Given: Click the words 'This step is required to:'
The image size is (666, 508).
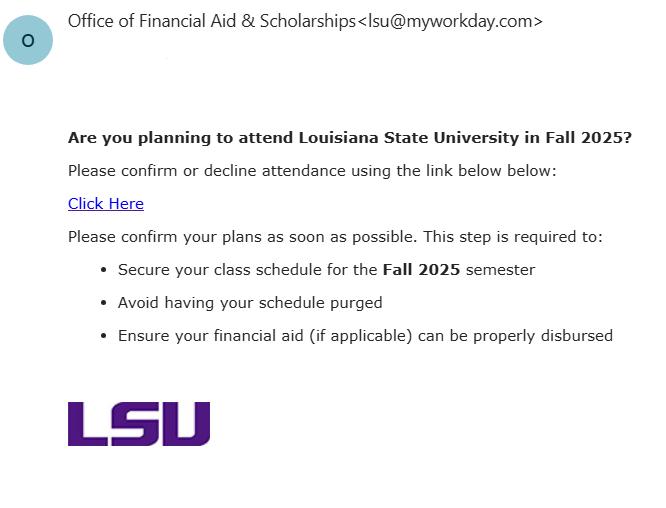Looking at the screenshot, I should click(513, 237).
